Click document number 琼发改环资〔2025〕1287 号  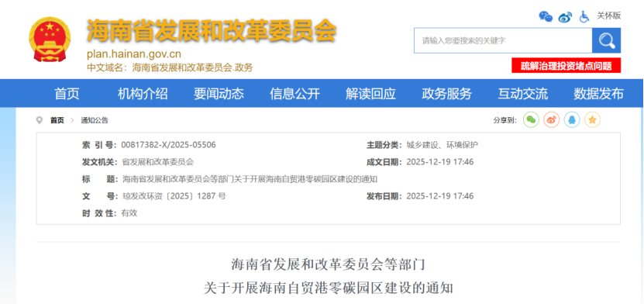174,196
